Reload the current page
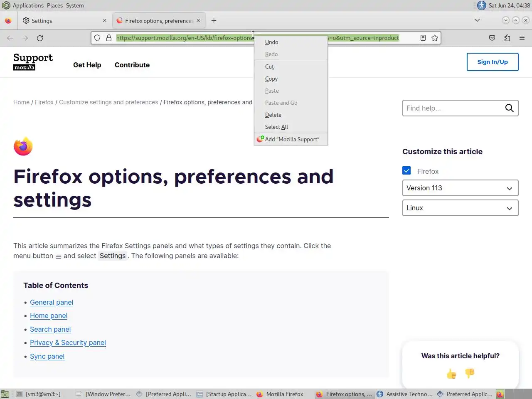 click(x=40, y=38)
